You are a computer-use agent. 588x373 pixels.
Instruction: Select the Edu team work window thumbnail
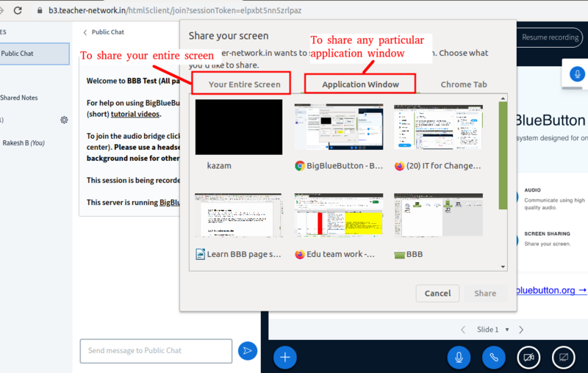coord(339,215)
